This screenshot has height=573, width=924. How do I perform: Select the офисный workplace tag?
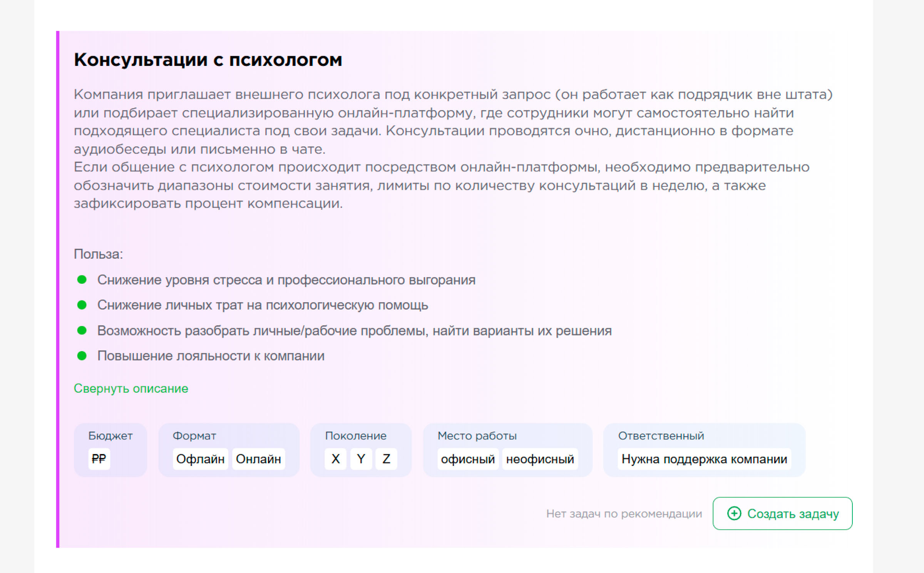point(468,459)
